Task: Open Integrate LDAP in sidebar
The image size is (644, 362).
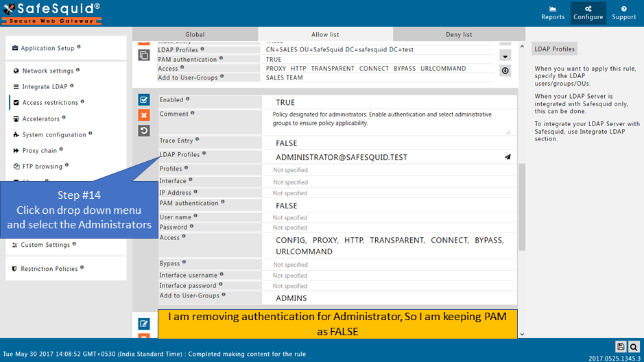Action: (45, 86)
